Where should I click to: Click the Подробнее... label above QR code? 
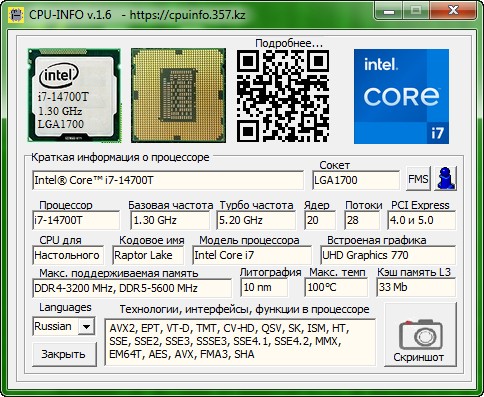[289, 43]
